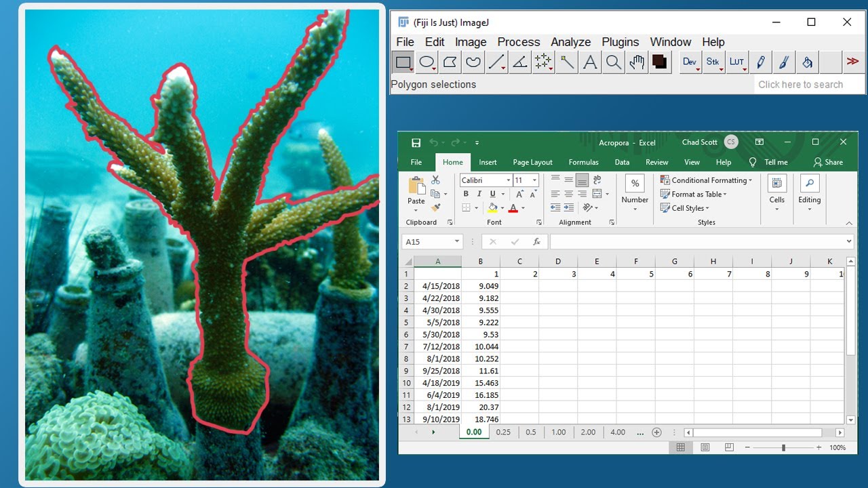This screenshot has height=488, width=868.
Task: Choose the Polygon selection tool in ImageJ
Action: pyautogui.click(x=450, y=62)
